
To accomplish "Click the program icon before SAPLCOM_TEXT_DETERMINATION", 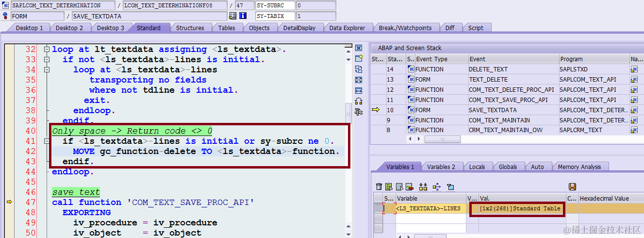I will [5, 5].
